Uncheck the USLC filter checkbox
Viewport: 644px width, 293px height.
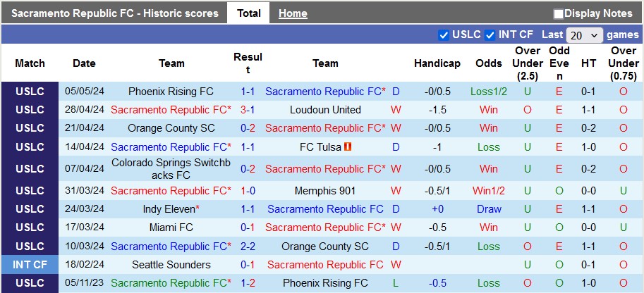444,35
